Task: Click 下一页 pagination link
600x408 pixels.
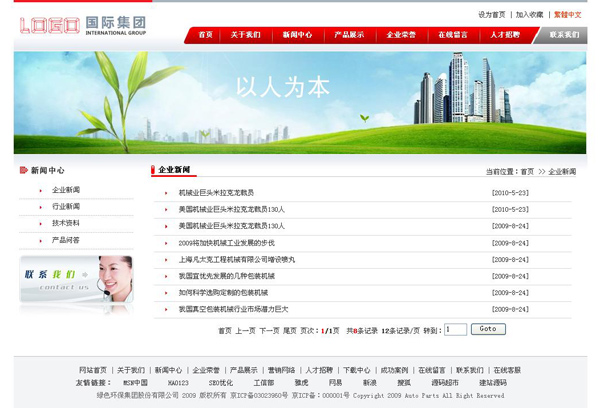Action: [x=269, y=330]
